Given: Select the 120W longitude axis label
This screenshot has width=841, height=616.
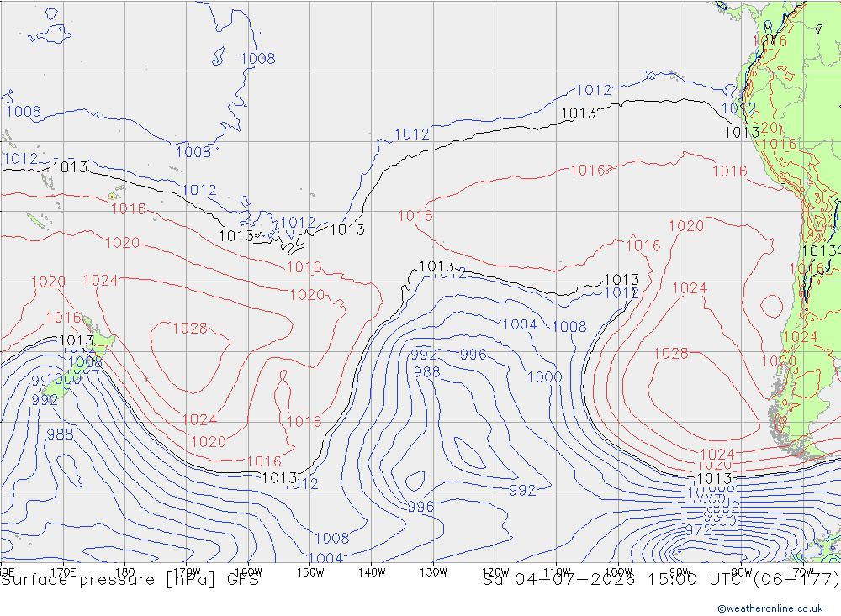Looking at the screenshot, I should (495, 572).
